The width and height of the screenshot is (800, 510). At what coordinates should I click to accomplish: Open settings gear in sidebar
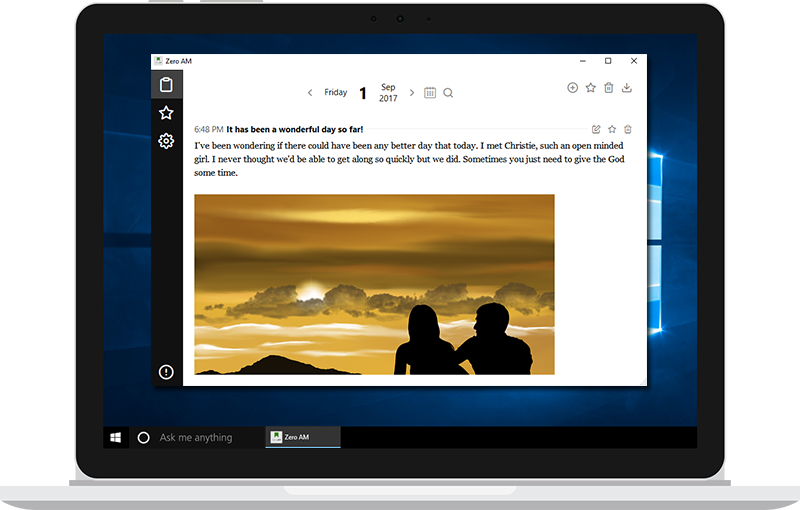click(x=166, y=141)
